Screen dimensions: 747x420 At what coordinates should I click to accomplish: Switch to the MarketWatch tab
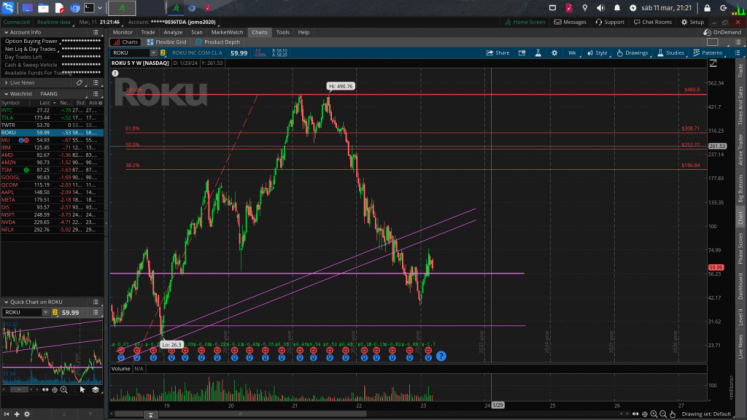227,32
